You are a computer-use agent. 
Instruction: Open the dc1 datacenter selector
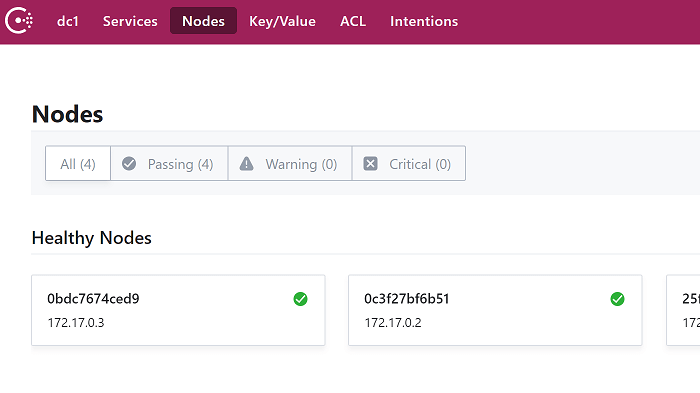pyautogui.click(x=68, y=21)
